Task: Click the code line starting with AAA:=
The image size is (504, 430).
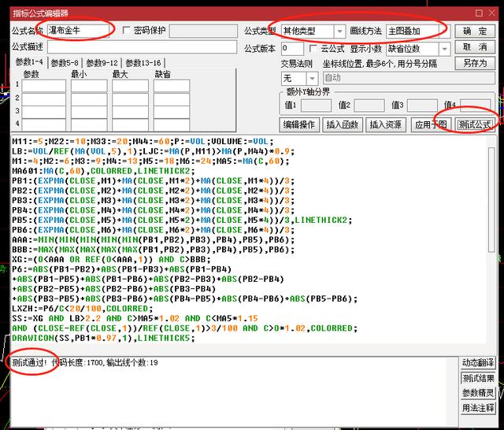Action: click(153, 239)
